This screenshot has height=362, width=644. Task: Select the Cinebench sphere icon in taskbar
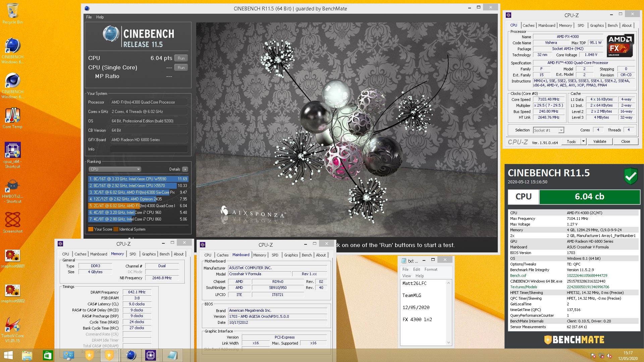tap(131, 355)
